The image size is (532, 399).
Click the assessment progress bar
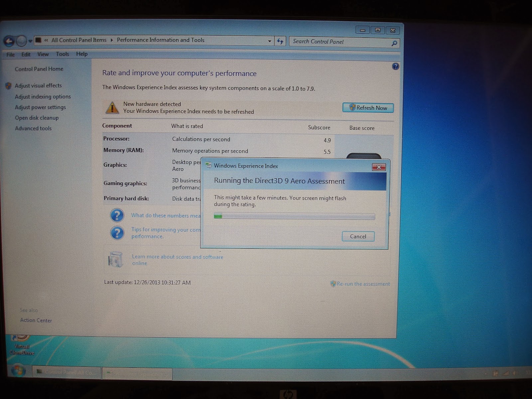click(295, 216)
